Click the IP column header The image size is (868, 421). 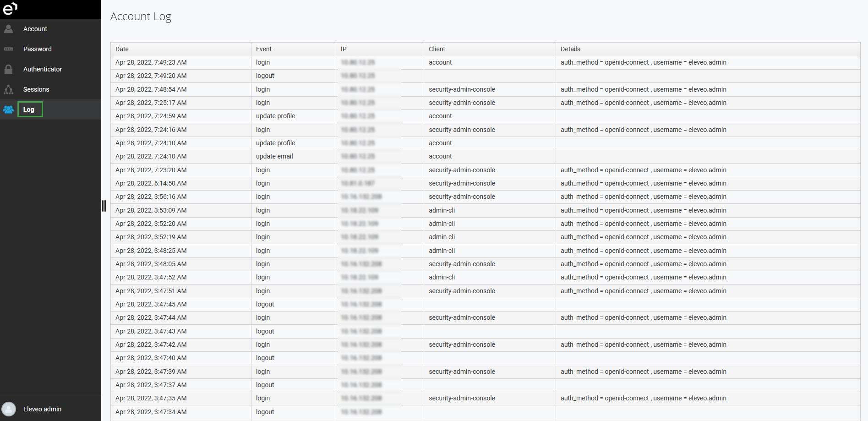click(344, 49)
